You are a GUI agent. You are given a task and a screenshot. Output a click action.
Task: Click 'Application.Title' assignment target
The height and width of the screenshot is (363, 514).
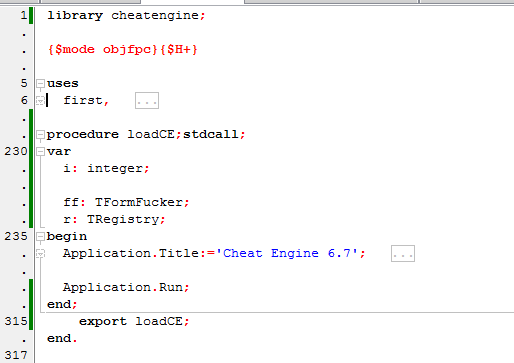131,254
